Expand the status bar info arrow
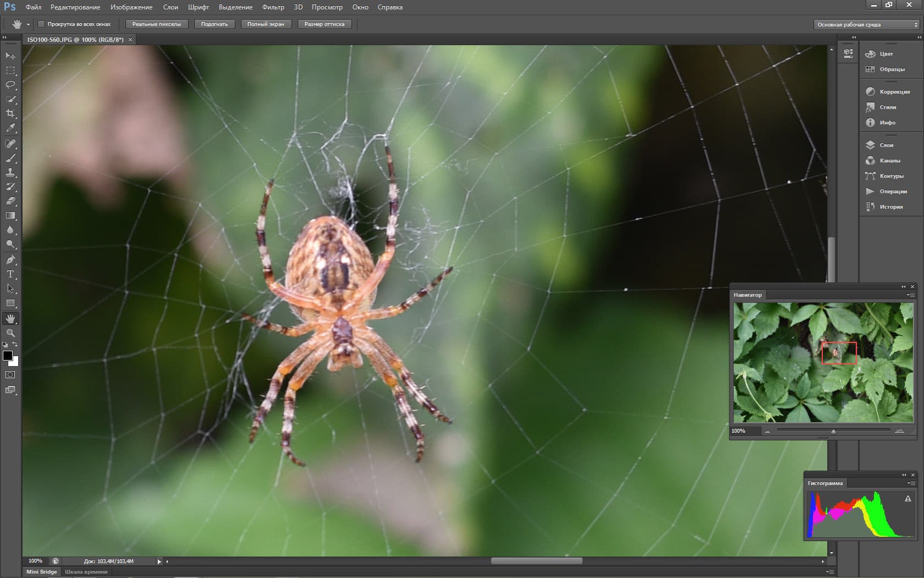This screenshot has width=924, height=578. [159, 561]
